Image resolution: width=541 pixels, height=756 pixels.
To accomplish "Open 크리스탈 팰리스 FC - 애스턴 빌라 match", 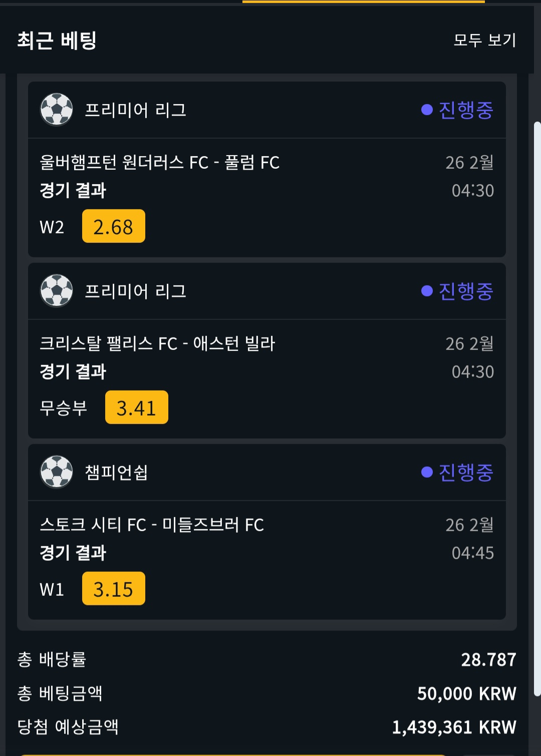I will (x=157, y=343).
